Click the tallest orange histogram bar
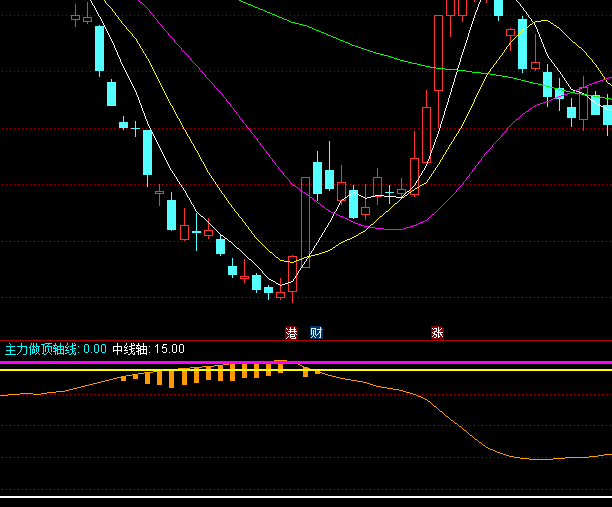Image resolution: width=612 pixels, height=507 pixels. pos(171,379)
